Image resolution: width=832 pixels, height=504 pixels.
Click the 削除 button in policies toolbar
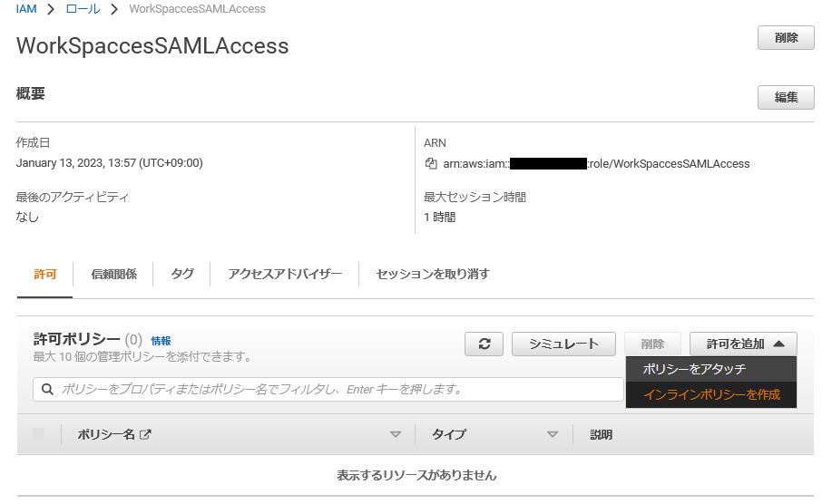click(x=652, y=344)
